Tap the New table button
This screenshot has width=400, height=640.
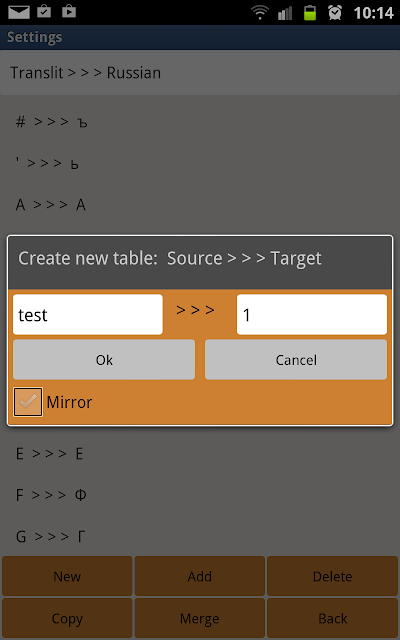[x=67, y=576]
